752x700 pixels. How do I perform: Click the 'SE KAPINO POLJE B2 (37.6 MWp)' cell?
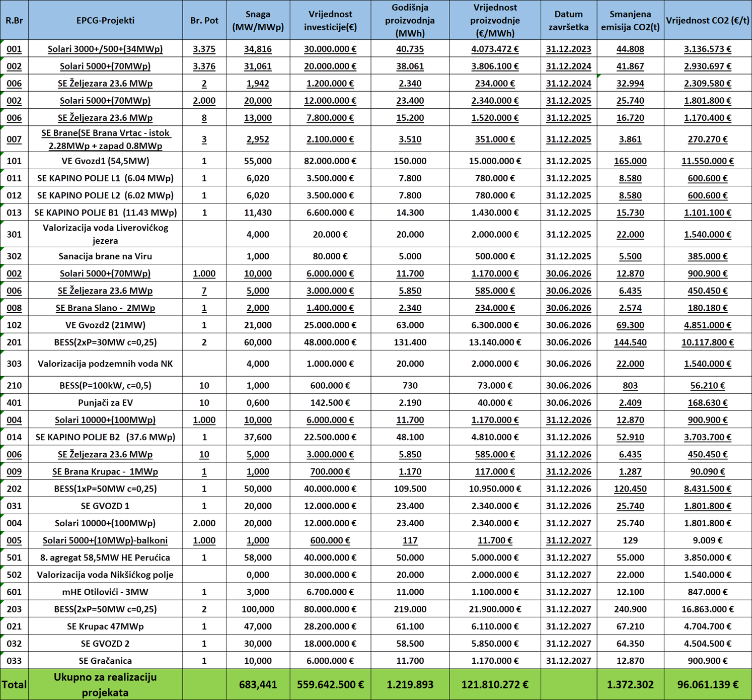[105, 437]
